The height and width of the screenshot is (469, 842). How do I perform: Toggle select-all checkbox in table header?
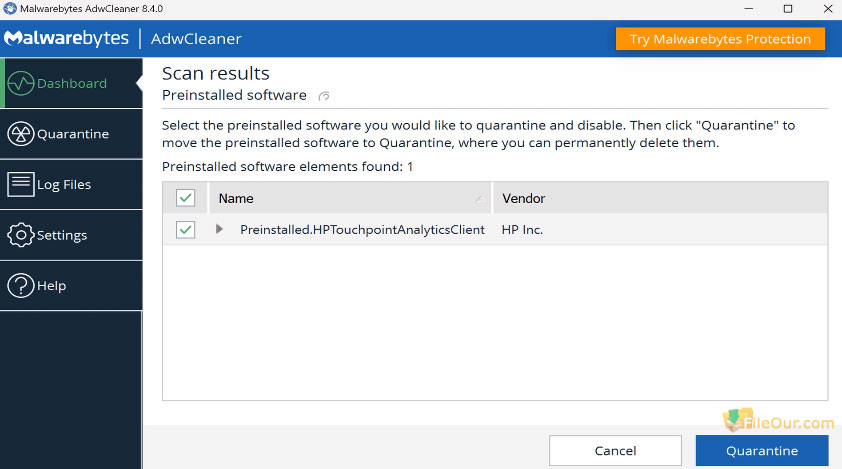[185, 198]
